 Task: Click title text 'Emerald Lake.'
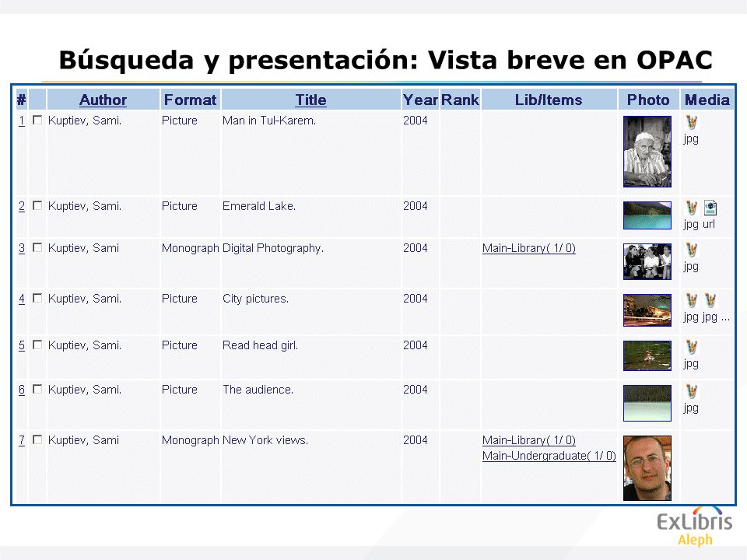(259, 206)
